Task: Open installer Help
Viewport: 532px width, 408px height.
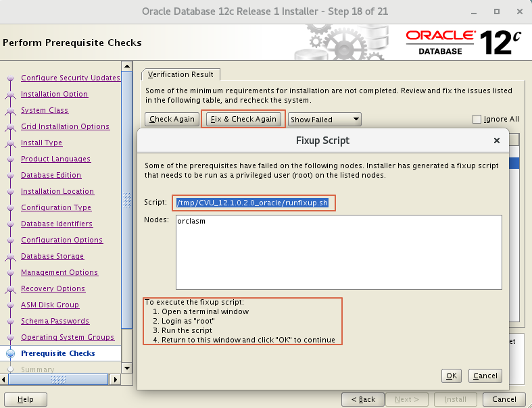Action: pyautogui.click(x=26, y=399)
